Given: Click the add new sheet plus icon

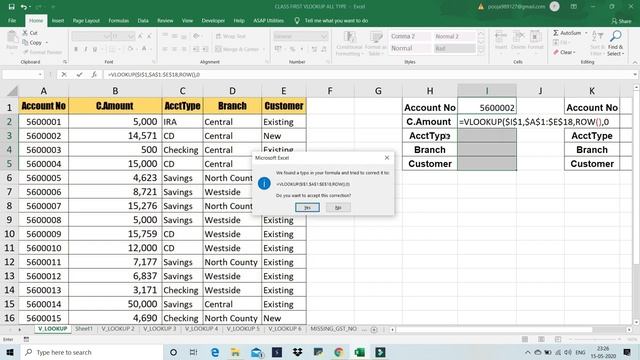Looking at the screenshot, I should click(374, 329).
